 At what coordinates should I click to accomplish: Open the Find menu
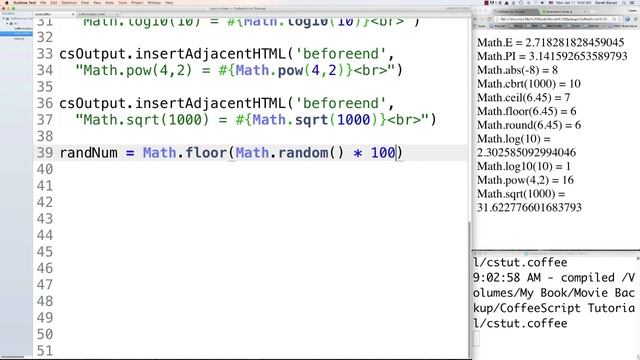(x=85, y=3)
